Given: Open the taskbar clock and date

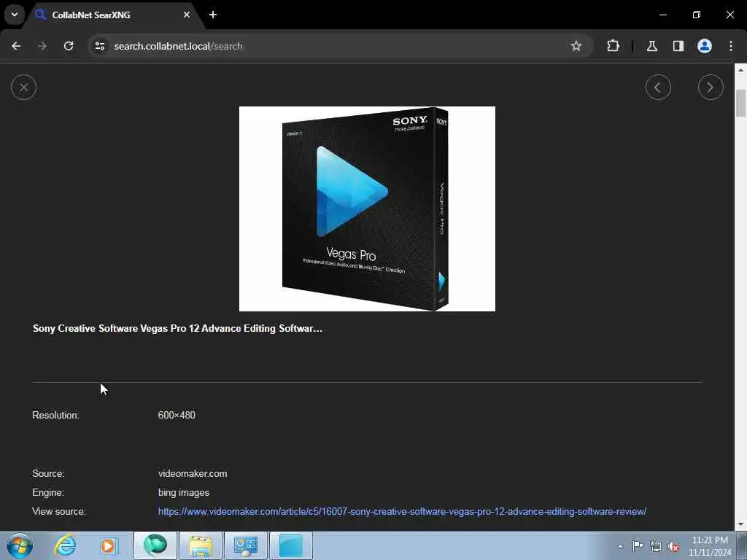Looking at the screenshot, I should (x=710, y=546).
